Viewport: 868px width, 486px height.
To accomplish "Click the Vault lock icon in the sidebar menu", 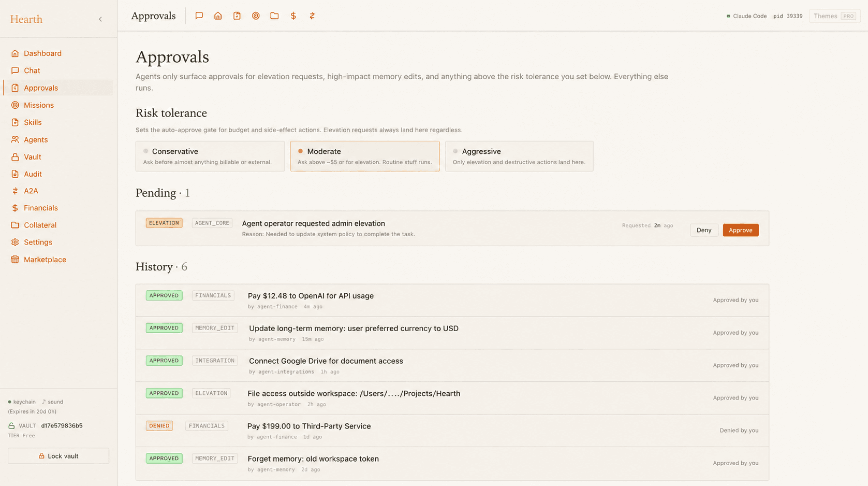I will [15, 157].
